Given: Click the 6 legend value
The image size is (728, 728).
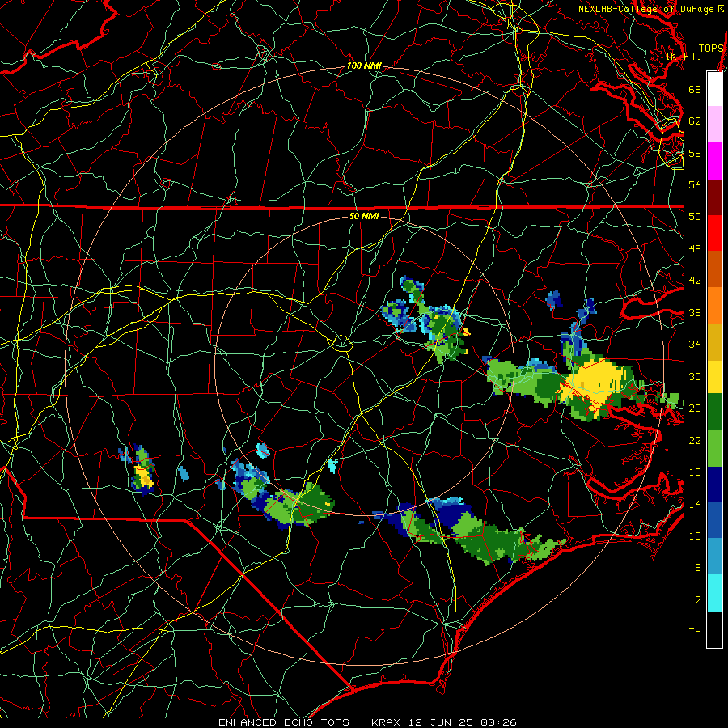Looking at the screenshot, I should pyautogui.click(x=697, y=568).
